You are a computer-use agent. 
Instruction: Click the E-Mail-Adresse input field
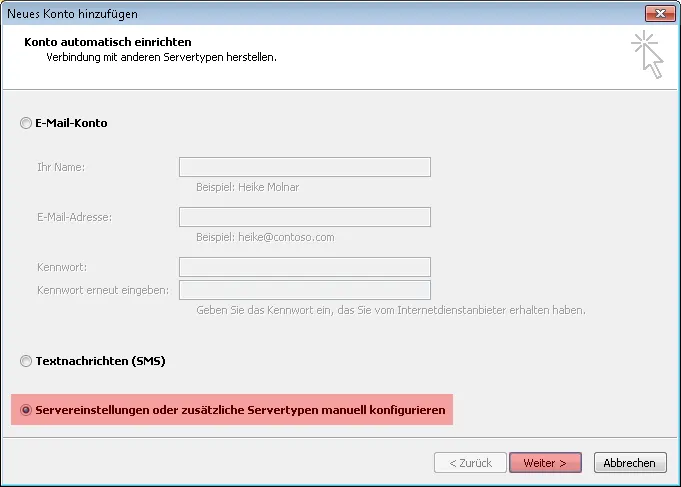305,217
